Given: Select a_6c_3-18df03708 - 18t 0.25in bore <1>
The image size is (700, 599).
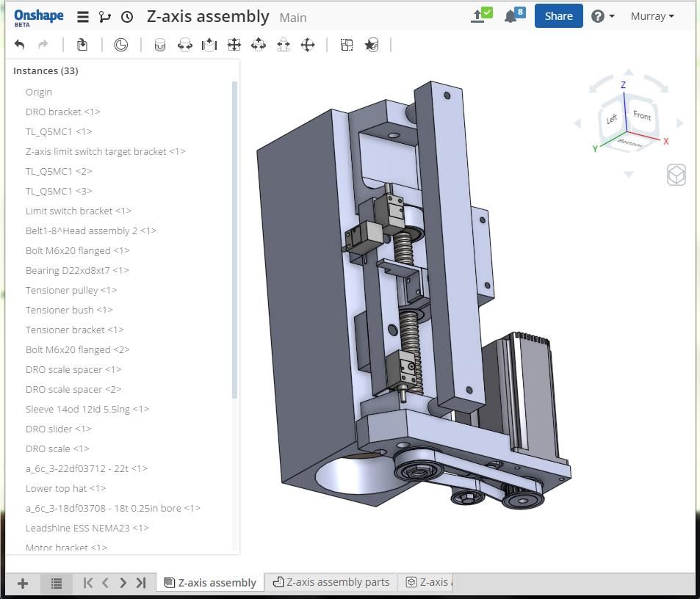Looking at the screenshot, I should pyautogui.click(x=113, y=509).
